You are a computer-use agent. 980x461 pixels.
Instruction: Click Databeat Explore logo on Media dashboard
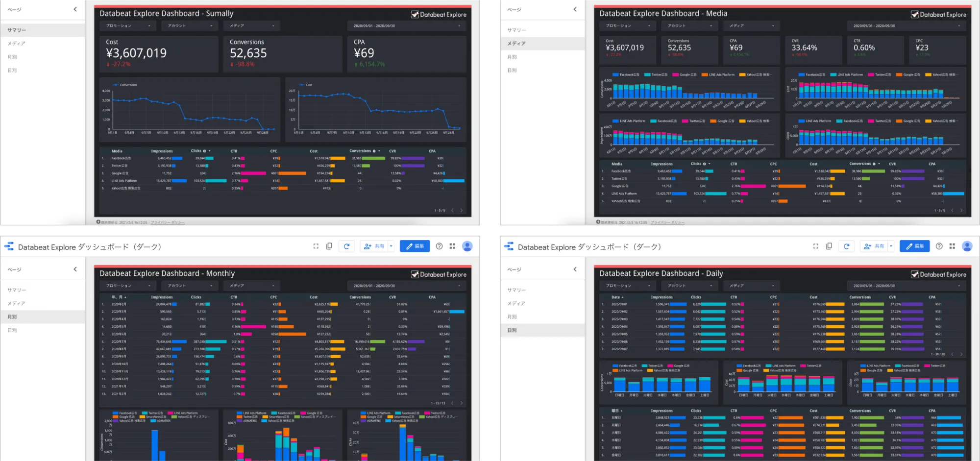[938, 15]
